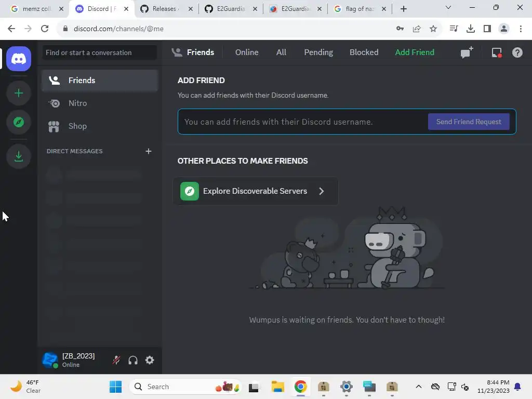Screen dimensions: 532x399
Task: Open notifications bell in system tray
Action: point(517,387)
